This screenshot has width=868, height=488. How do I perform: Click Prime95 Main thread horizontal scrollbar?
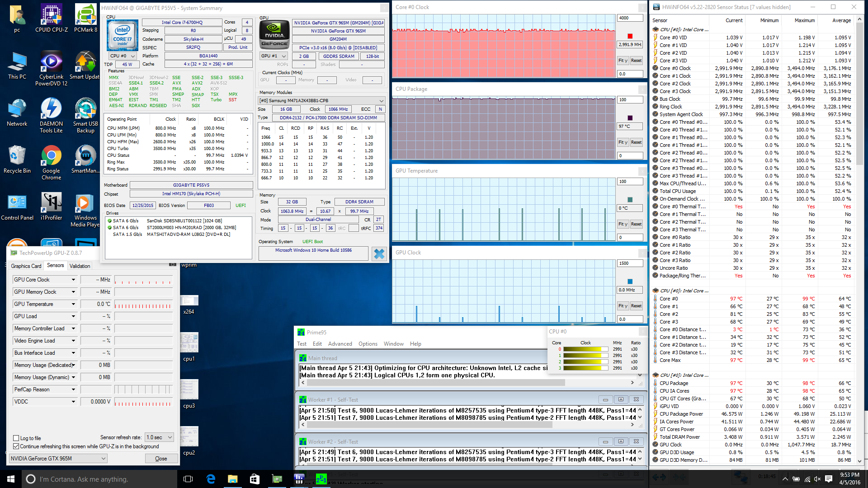coord(467,383)
